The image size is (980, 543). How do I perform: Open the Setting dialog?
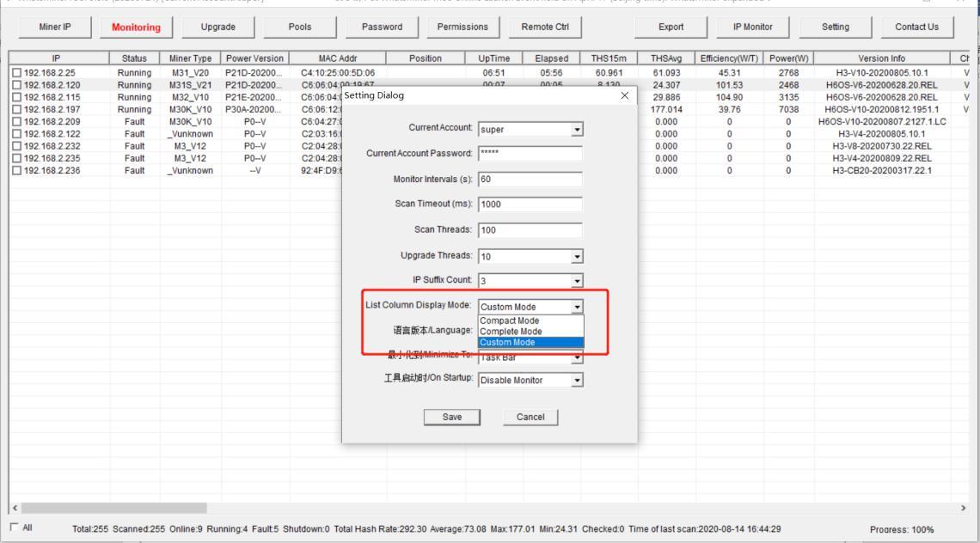pos(834,27)
